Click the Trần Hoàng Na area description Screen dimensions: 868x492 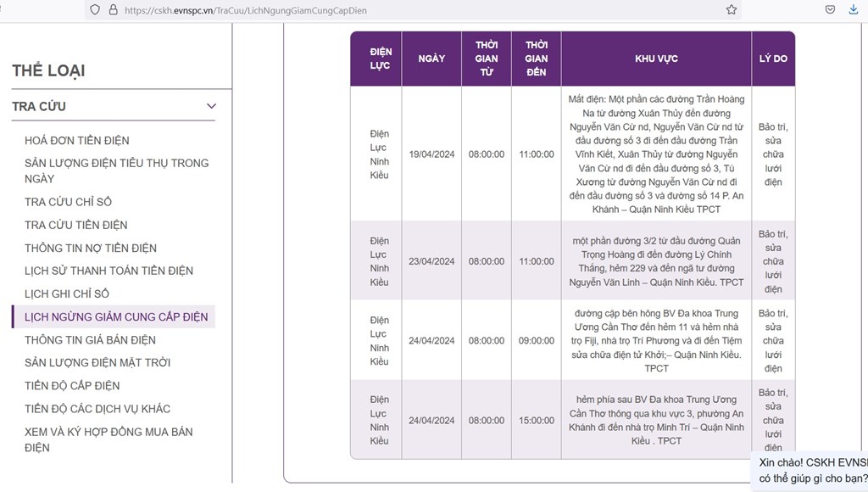[657, 154]
